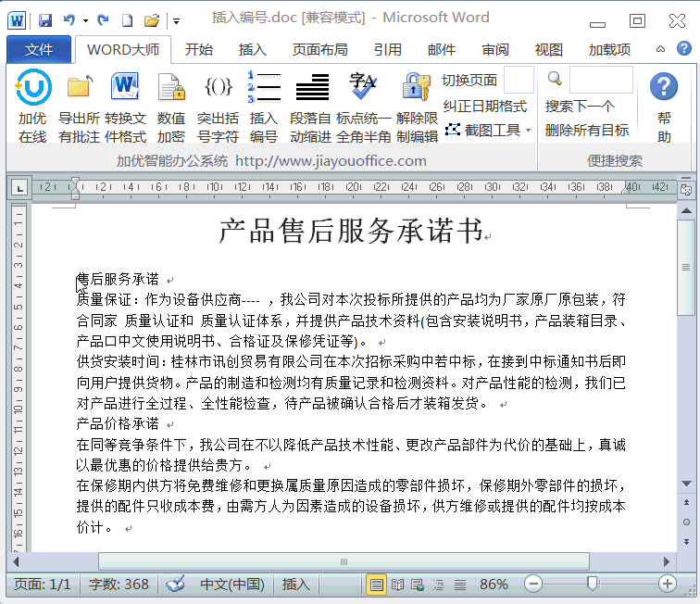Click the 加优在线 icon

(33, 87)
